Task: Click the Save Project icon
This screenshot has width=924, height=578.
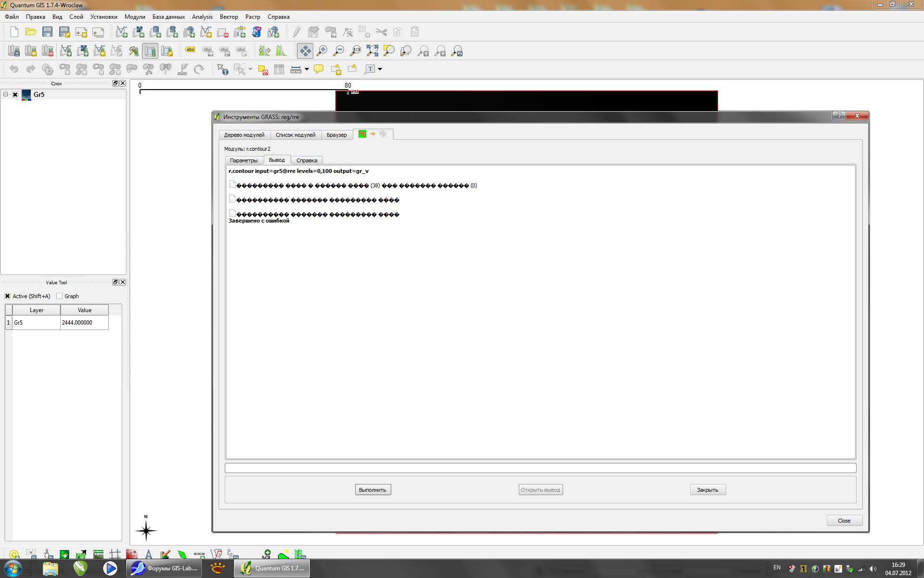Action: point(47,32)
